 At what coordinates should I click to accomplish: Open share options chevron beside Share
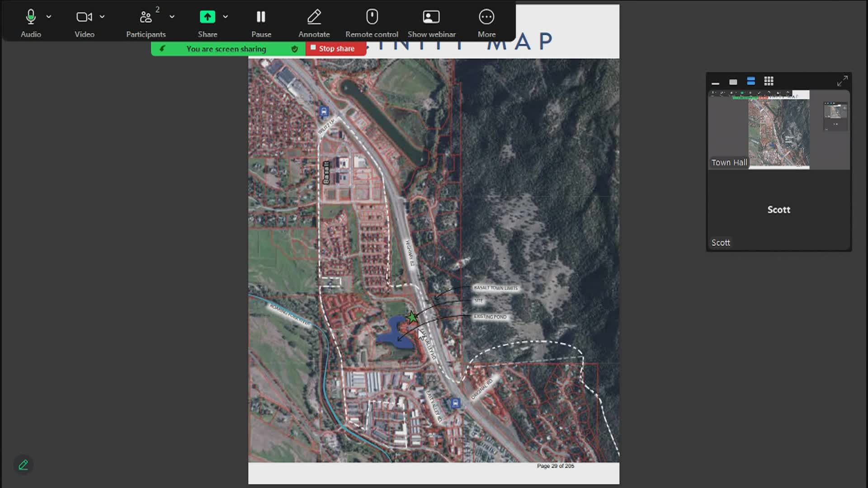pos(225,17)
